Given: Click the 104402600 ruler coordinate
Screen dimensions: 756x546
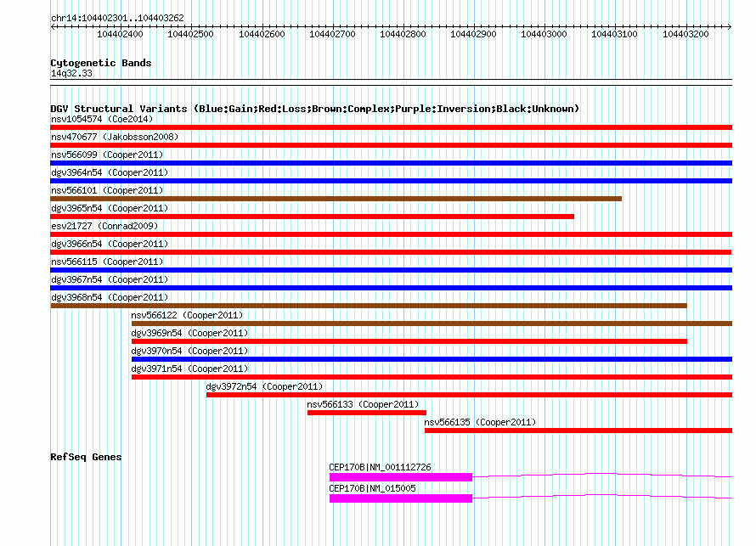Looking at the screenshot, I should pos(262,34).
